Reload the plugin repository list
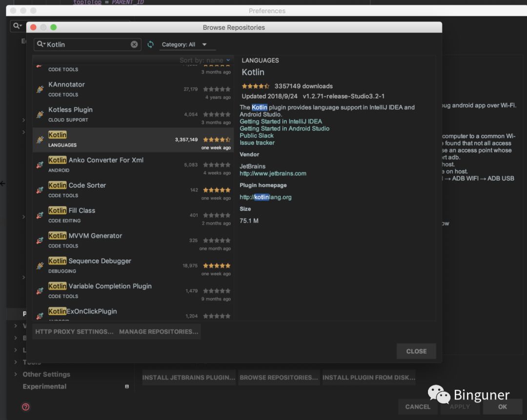527x420 pixels. coord(151,44)
